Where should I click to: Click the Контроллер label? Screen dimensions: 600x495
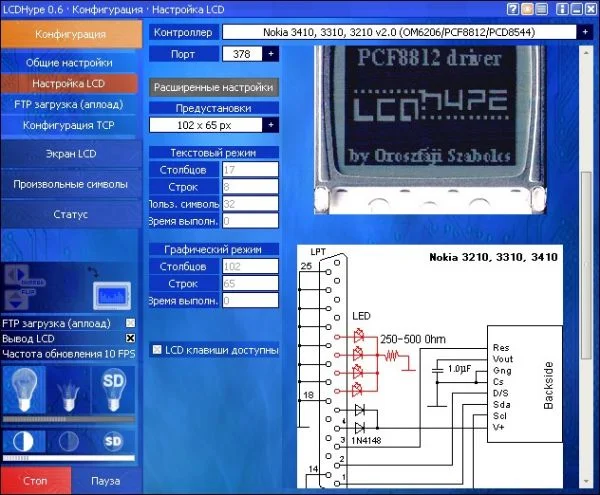click(x=184, y=32)
